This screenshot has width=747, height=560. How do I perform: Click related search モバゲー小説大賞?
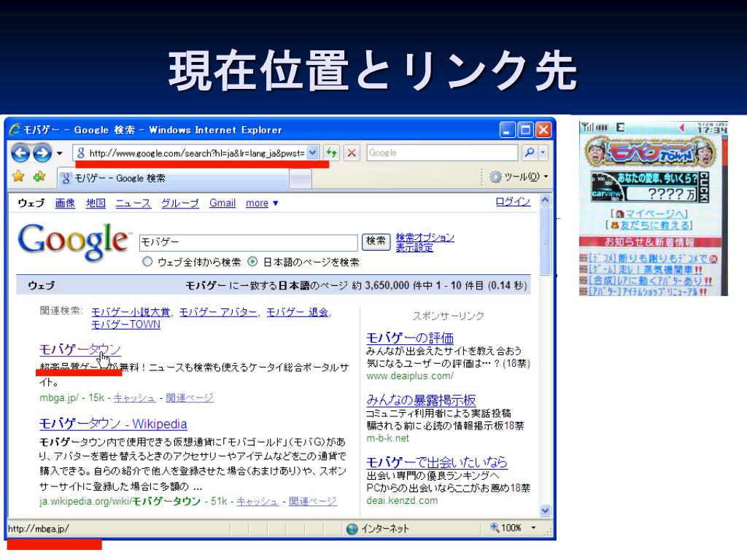coord(131,312)
